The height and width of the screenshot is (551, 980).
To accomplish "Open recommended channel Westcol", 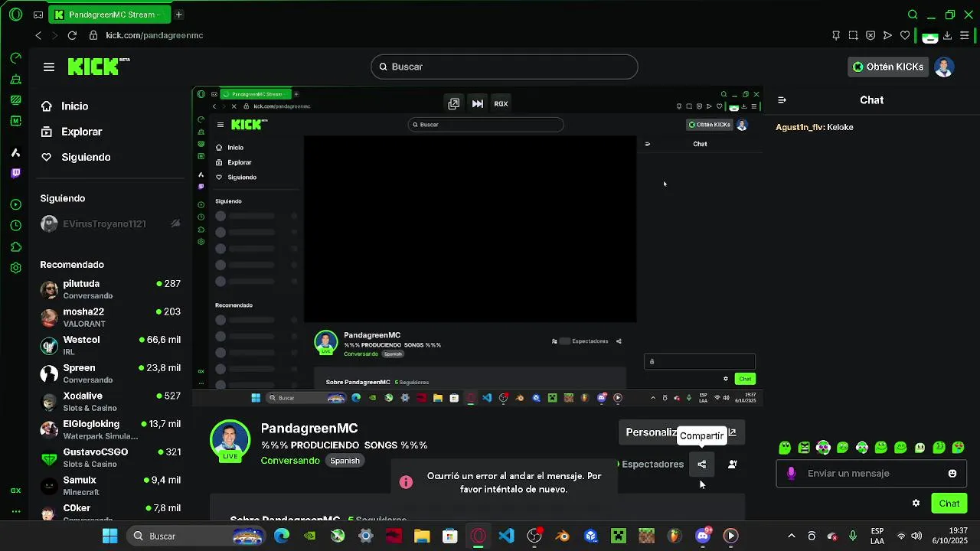I will (x=110, y=345).
